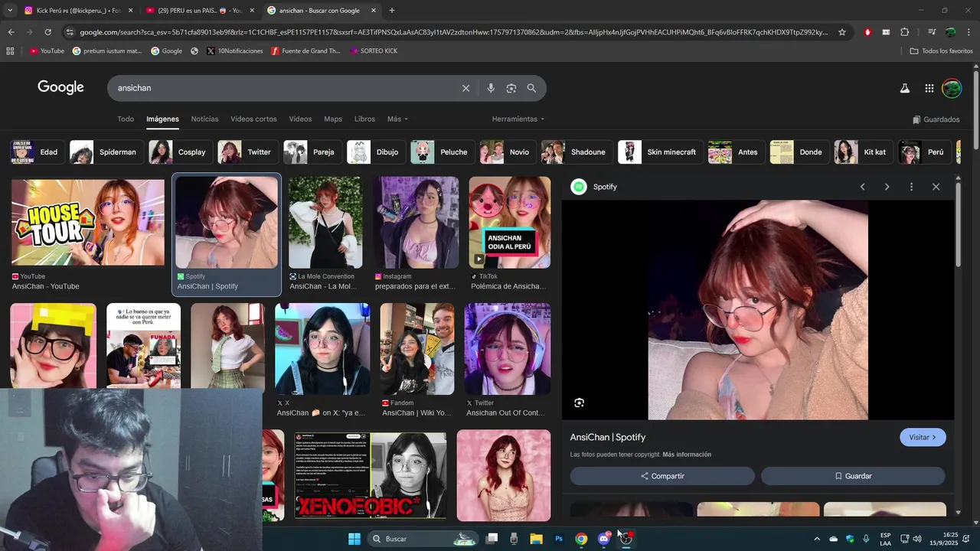Open Chrome from taskbar
This screenshot has height=551, width=980.
581,539
